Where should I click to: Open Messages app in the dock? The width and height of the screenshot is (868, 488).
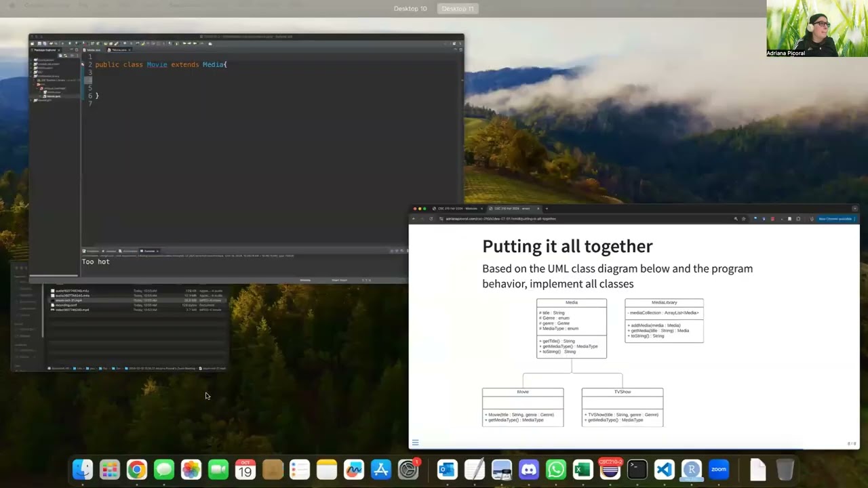pyautogui.click(x=164, y=469)
